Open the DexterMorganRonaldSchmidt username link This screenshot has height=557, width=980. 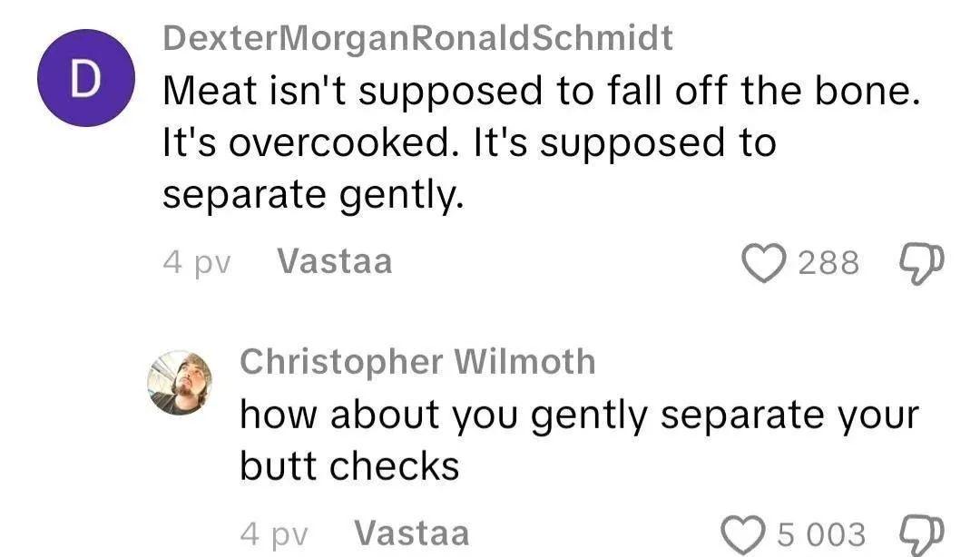417,38
